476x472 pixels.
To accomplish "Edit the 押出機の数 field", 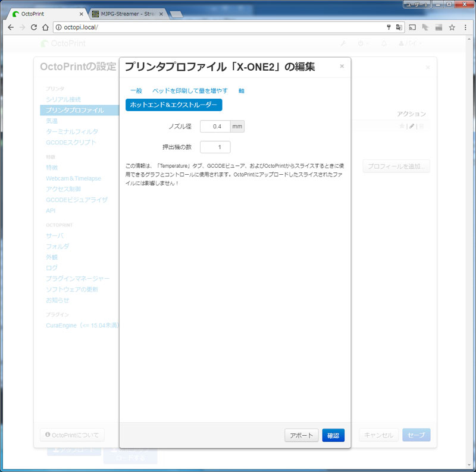I will pyautogui.click(x=215, y=147).
